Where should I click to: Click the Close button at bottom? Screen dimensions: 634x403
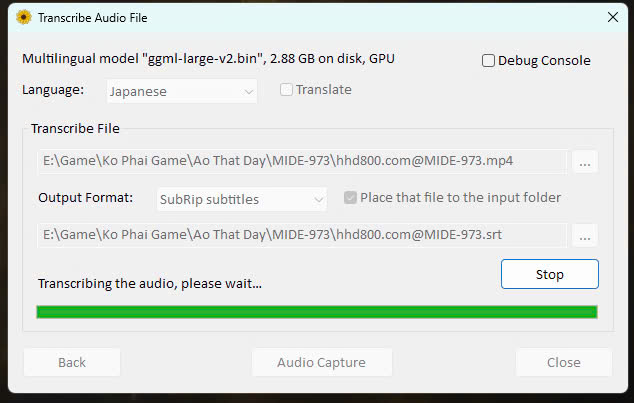pyautogui.click(x=564, y=362)
